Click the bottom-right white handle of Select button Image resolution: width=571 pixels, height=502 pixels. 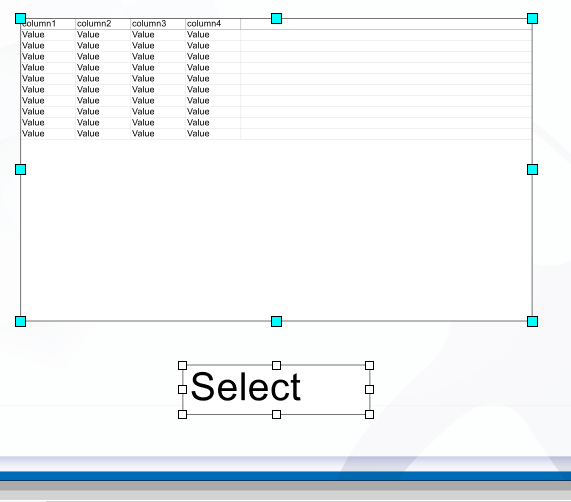[369, 414]
